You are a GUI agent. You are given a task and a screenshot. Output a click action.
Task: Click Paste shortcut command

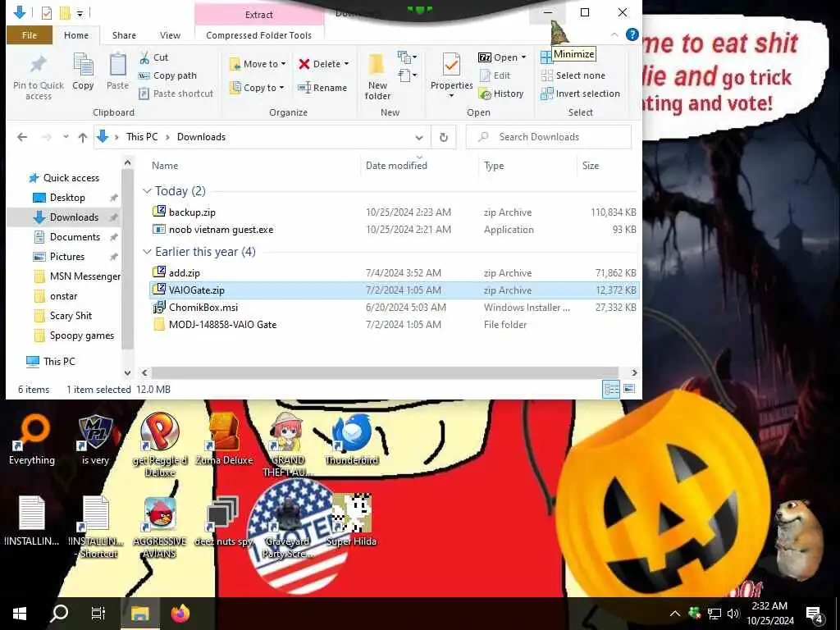[176, 94]
